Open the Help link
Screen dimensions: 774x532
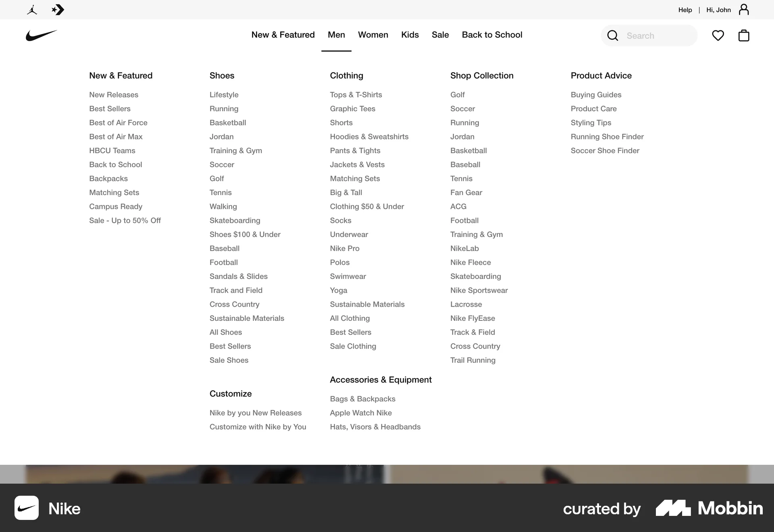tap(685, 10)
